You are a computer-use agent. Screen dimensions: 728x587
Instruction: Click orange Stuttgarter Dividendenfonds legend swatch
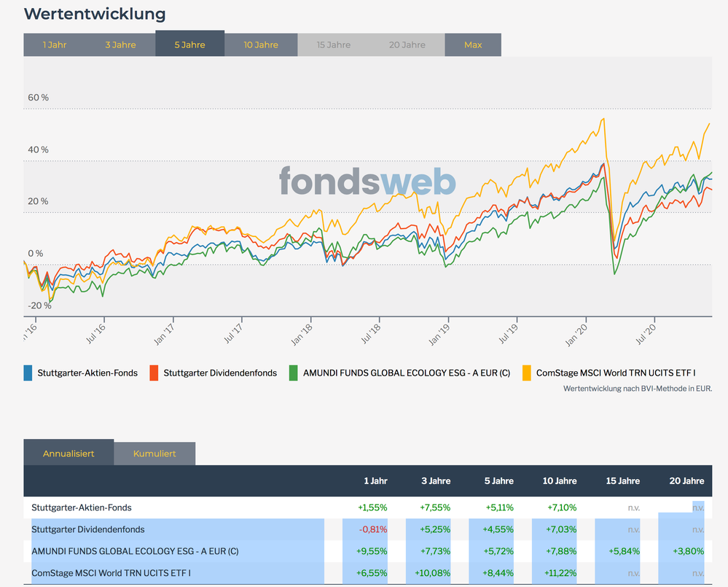(154, 373)
